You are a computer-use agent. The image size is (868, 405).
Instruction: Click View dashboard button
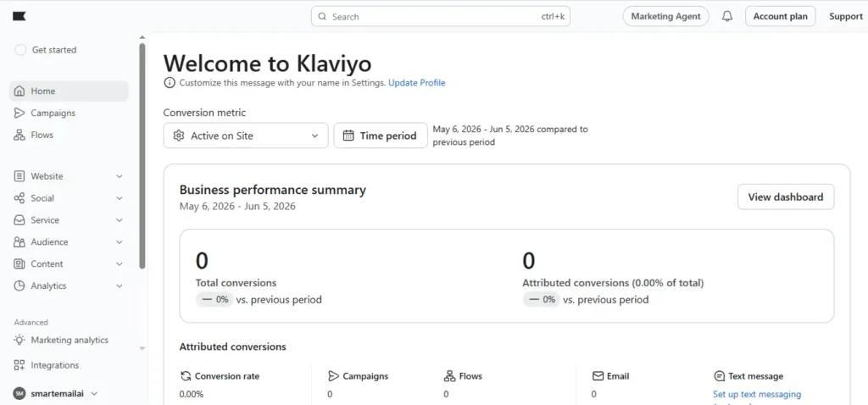pyautogui.click(x=786, y=197)
